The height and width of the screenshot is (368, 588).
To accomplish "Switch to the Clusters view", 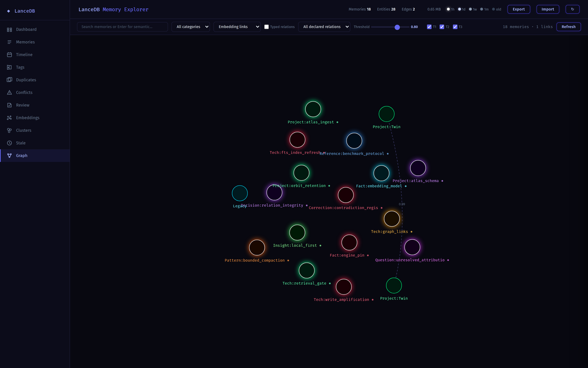I will (35, 130).
